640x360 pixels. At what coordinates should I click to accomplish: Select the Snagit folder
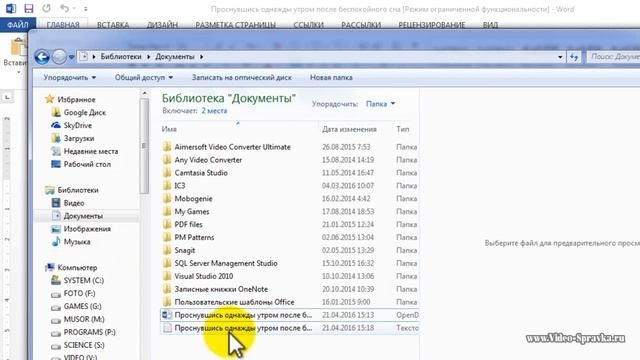pos(184,250)
